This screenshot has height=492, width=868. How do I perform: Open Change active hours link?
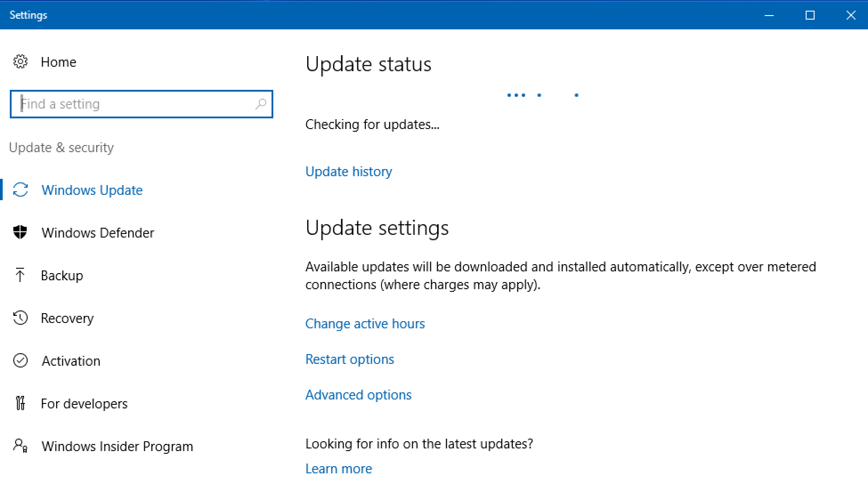pyautogui.click(x=365, y=324)
